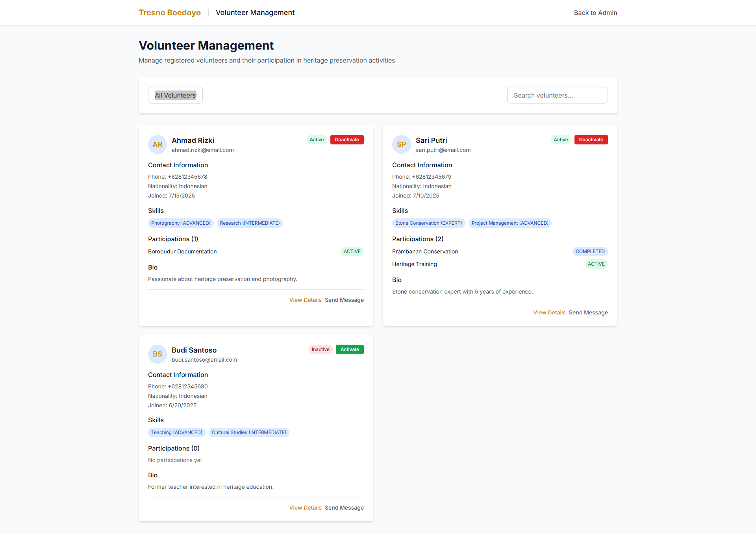The height and width of the screenshot is (534, 756).
Task: View Details for Sari Putri
Action: pyautogui.click(x=549, y=312)
